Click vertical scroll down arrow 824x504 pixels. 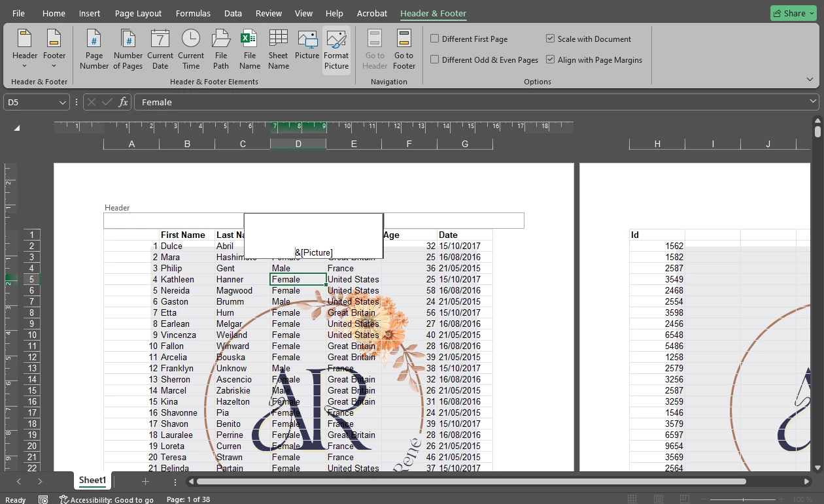point(817,468)
